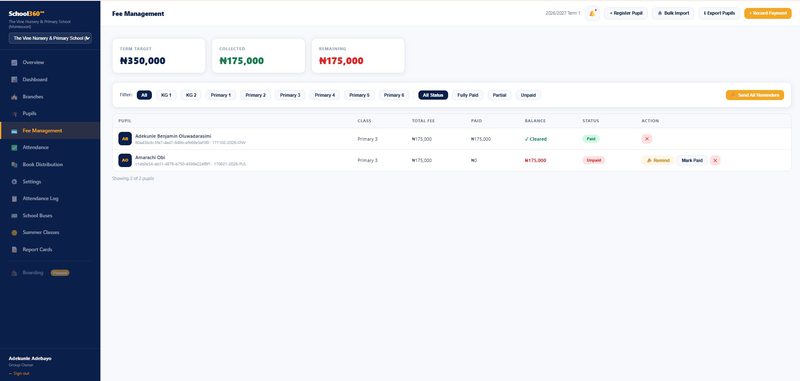Click the Collected ₦175,000 card

pyautogui.click(x=258, y=56)
